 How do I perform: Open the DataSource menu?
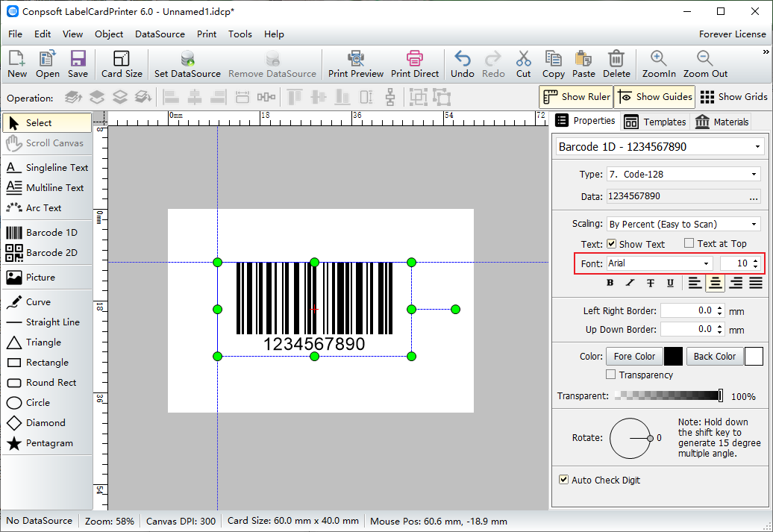(160, 34)
